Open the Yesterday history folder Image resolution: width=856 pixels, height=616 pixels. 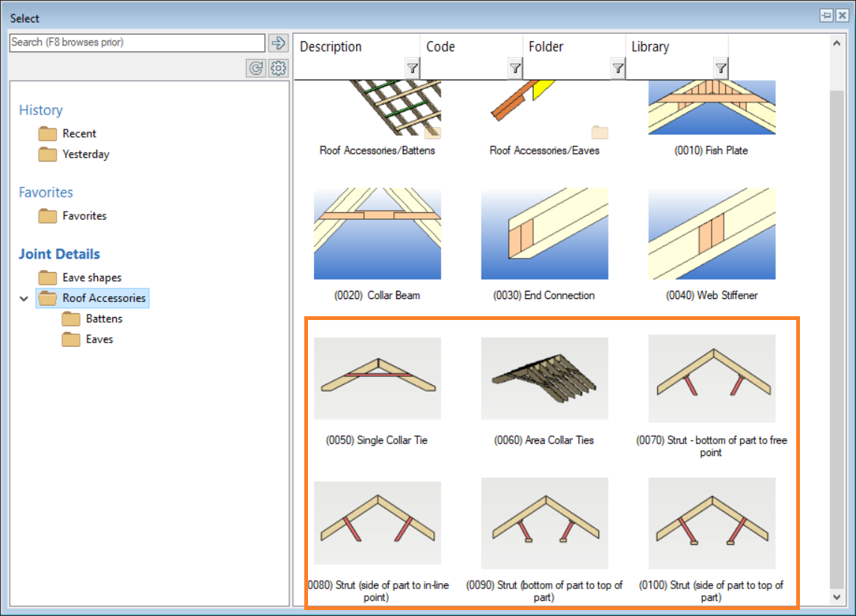[86, 154]
